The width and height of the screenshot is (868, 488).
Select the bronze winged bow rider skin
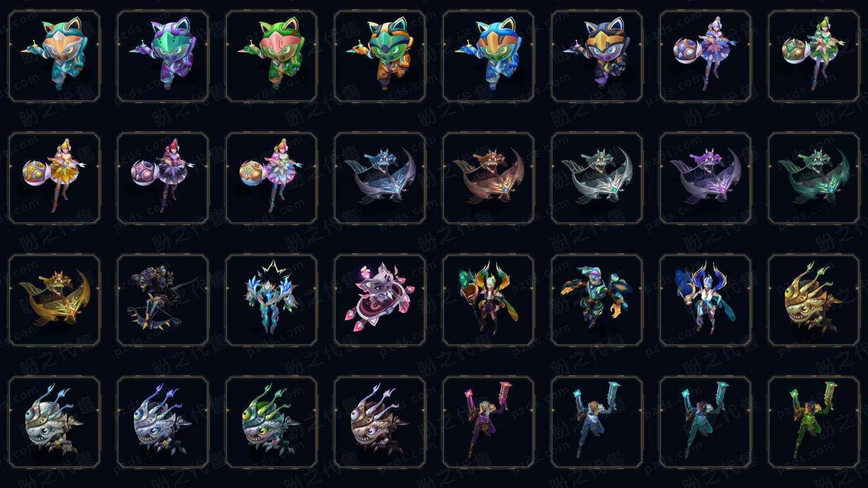[488, 178]
